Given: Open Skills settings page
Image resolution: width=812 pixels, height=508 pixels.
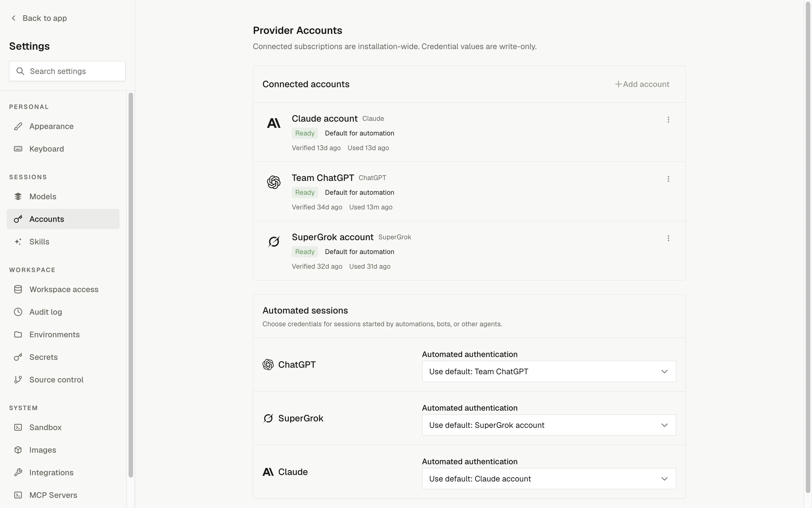Looking at the screenshot, I should coord(63,242).
